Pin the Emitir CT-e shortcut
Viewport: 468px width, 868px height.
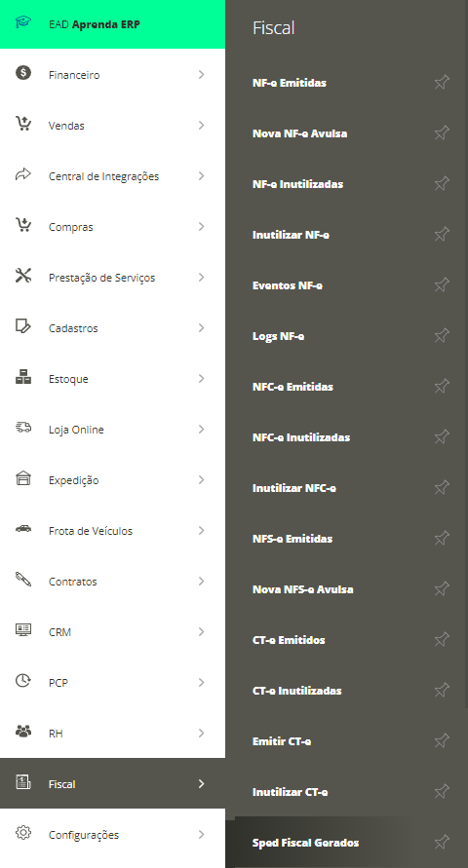coord(442,740)
